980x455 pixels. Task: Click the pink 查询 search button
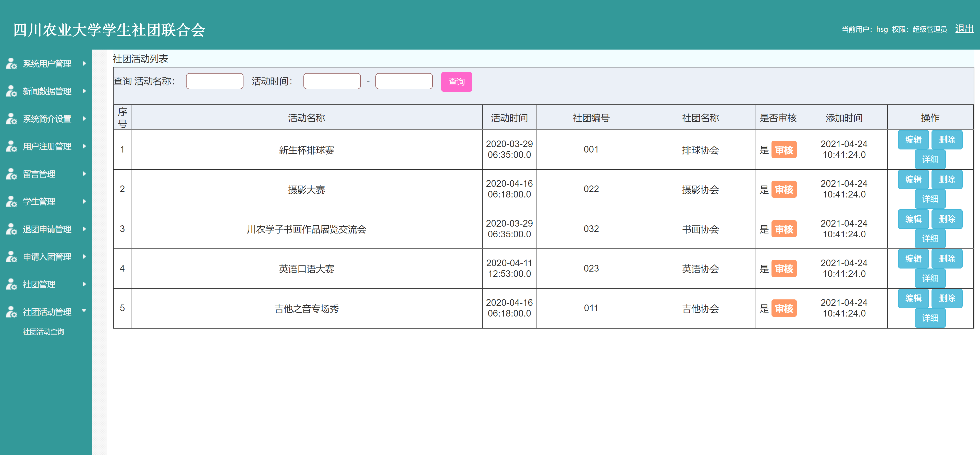click(x=456, y=82)
